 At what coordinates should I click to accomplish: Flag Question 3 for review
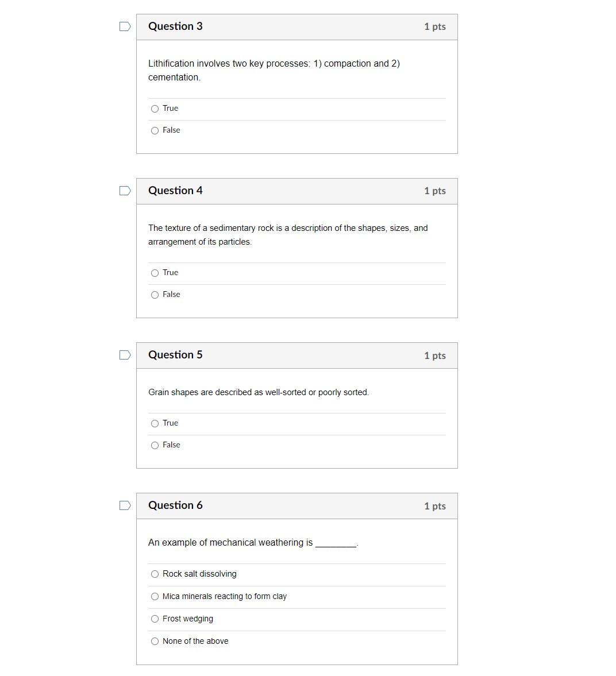click(125, 26)
